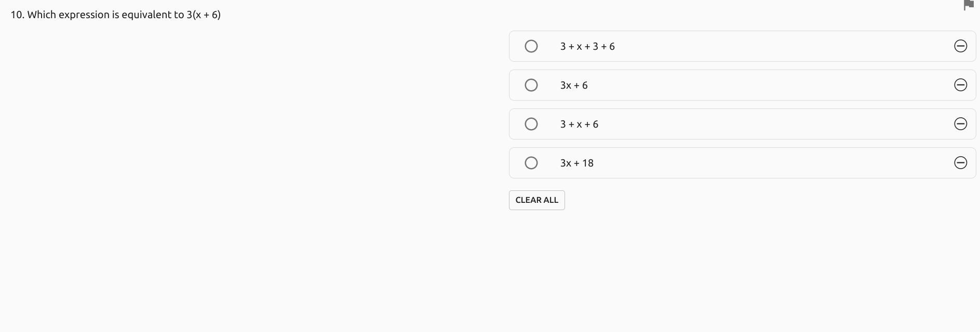This screenshot has width=980, height=332.
Task: Cross out the answer 3 + x + 6
Action: (960, 124)
